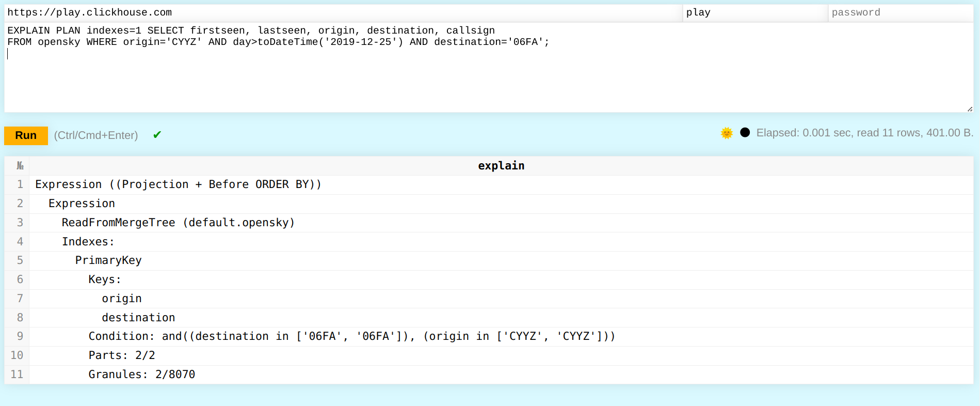980x406 pixels.
Task: Click the username field containing play
Action: pos(753,12)
